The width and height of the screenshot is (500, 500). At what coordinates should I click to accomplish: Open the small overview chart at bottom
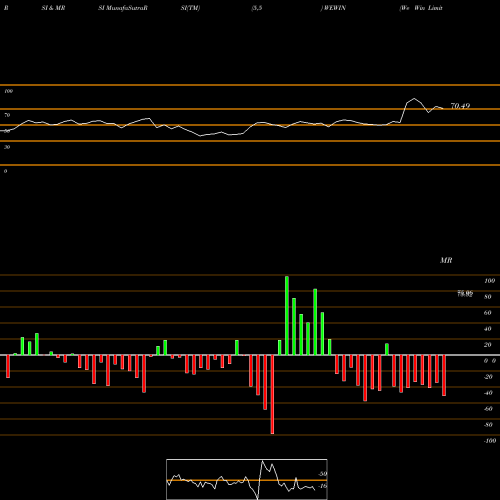pyautogui.click(x=247, y=479)
